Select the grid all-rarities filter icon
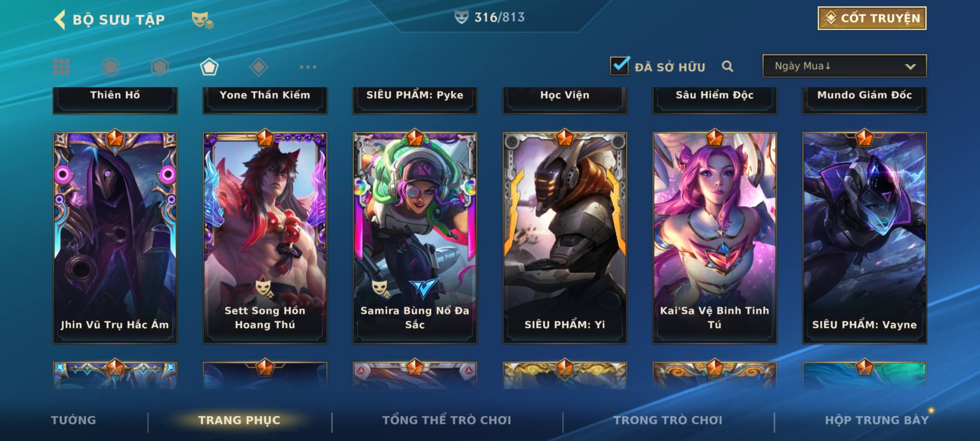The height and width of the screenshot is (441, 980). tap(61, 67)
